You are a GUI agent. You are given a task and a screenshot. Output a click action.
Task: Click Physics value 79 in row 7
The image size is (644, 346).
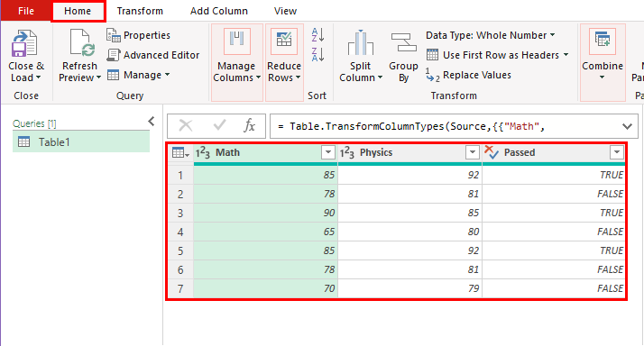(409, 288)
